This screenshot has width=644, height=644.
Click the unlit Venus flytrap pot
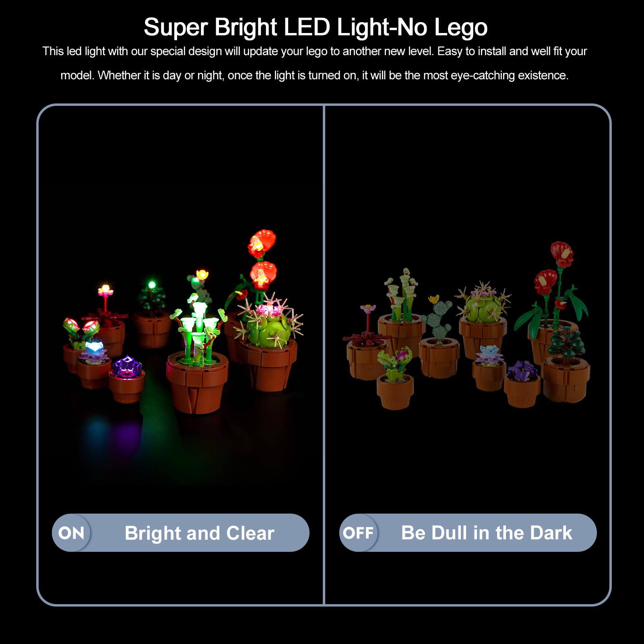click(x=395, y=378)
